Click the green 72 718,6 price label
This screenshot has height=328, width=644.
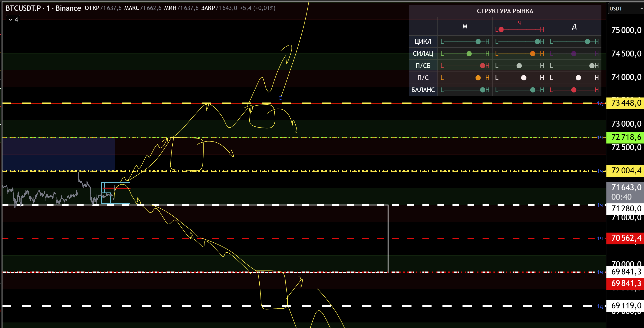tap(626, 137)
